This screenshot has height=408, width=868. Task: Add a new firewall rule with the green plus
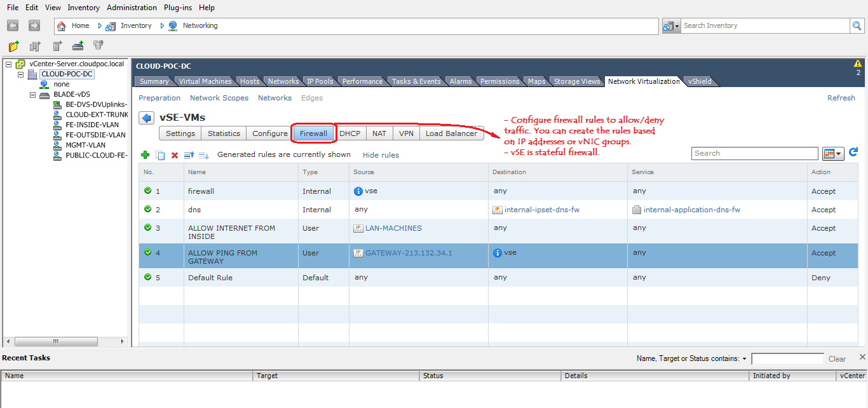coord(145,154)
